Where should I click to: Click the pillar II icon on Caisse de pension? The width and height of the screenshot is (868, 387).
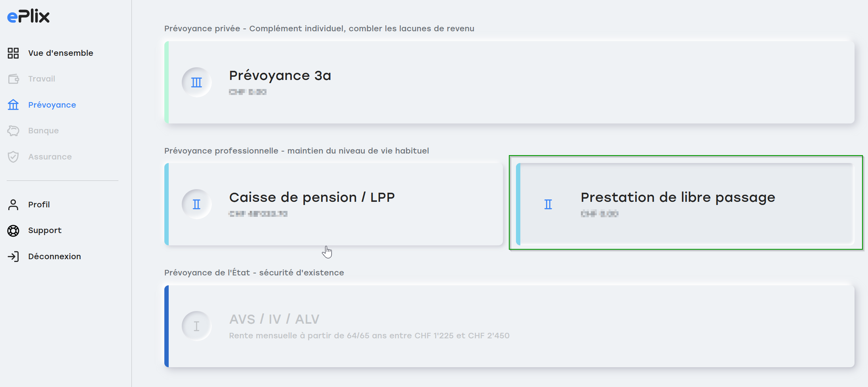tap(196, 204)
